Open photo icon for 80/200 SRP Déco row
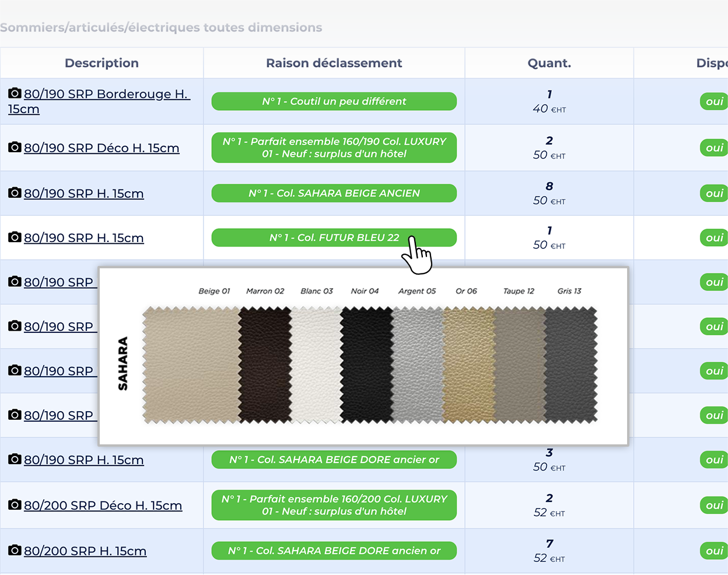This screenshot has width=728, height=575. (15, 505)
